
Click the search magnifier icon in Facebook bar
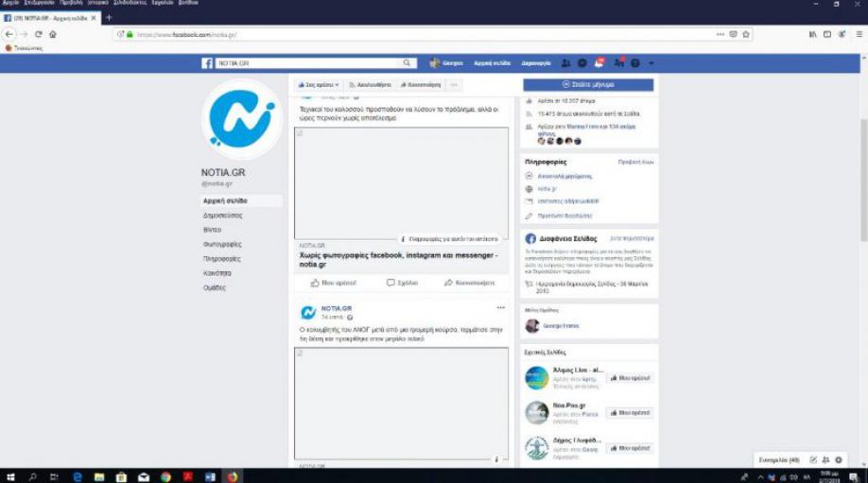tap(408, 63)
